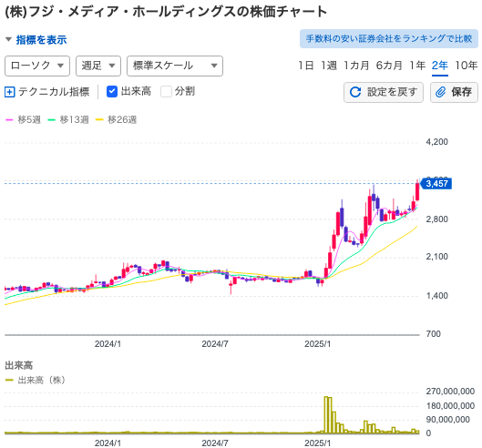Open the テクニカル指標 label

tap(54, 92)
